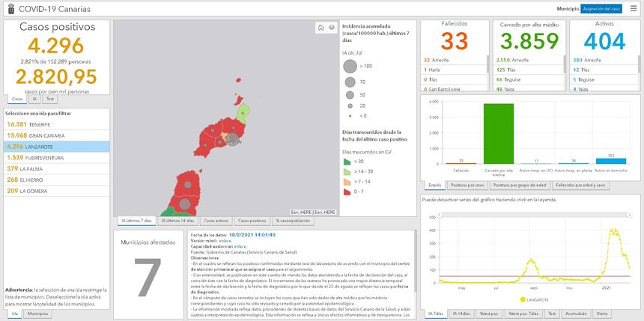Screen dimensions: 644x321
Task: Click the map home extent icon
Action: [x=321, y=28]
